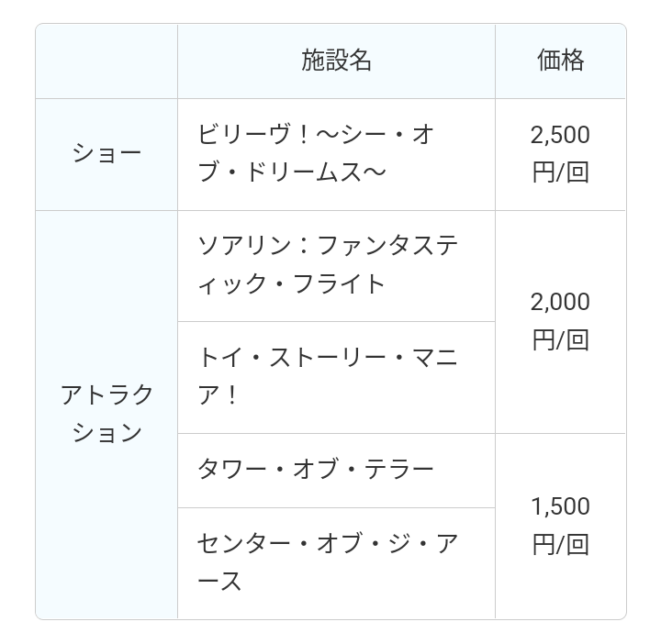661x644 pixels.
Task: Click the 円/回 unit under 2,000
Action: 560,340
